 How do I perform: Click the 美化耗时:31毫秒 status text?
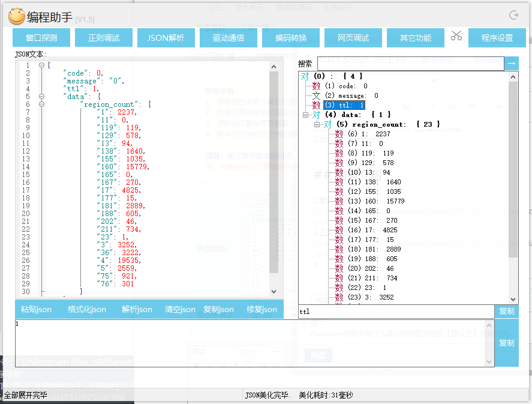tap(326, 395)
